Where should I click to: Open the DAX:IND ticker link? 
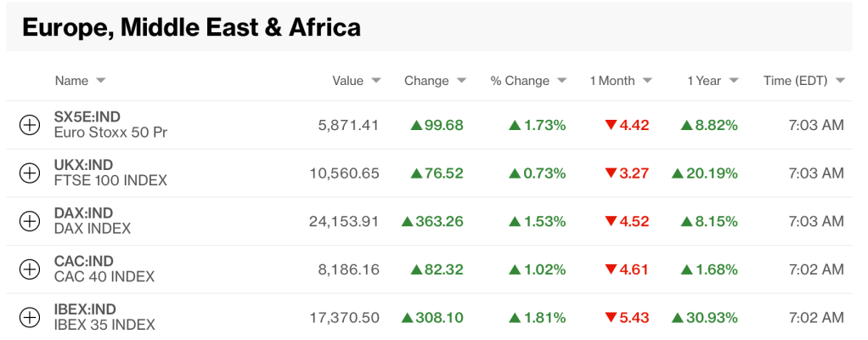tap(83, 212)
